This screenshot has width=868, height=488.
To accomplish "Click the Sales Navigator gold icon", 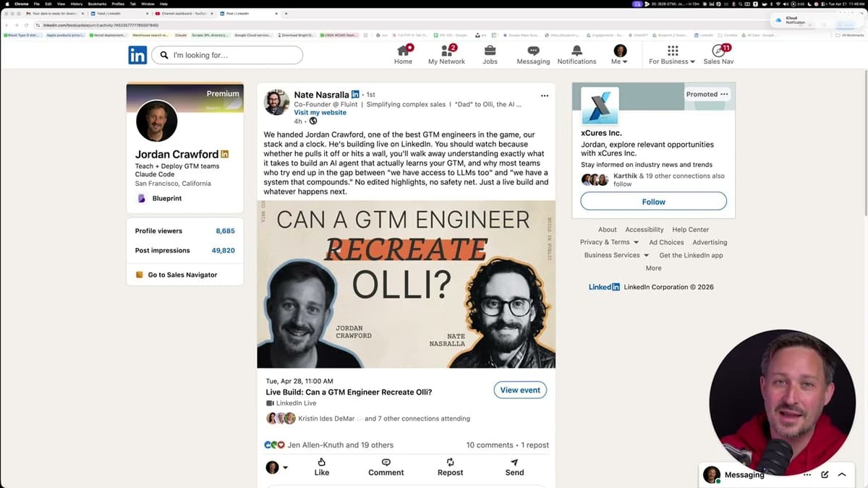I will tap(140, 275).
